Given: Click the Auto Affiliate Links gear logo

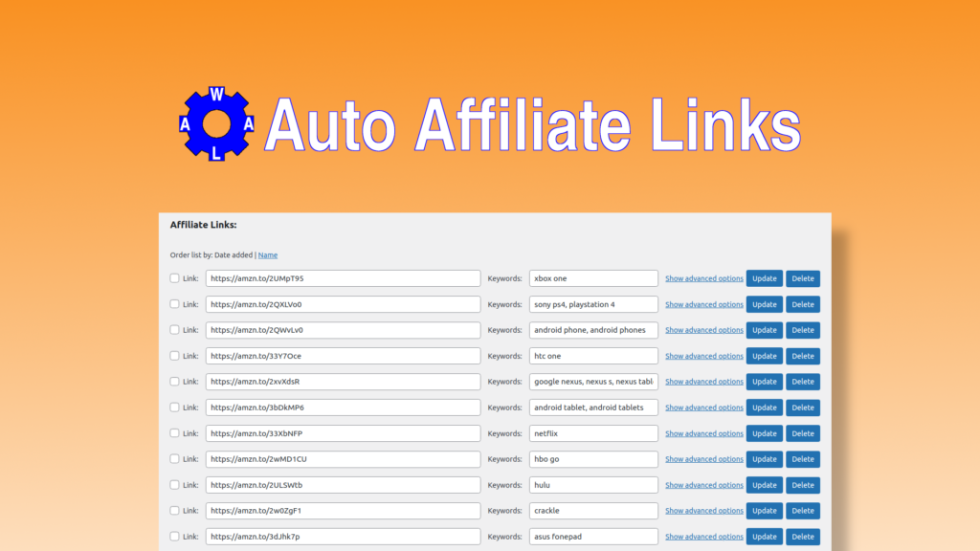Looking at the screenshot, I should (x=214, y=125).
